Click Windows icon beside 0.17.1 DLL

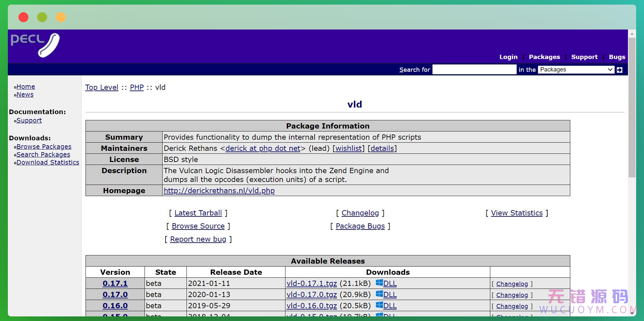click(379, 283)
